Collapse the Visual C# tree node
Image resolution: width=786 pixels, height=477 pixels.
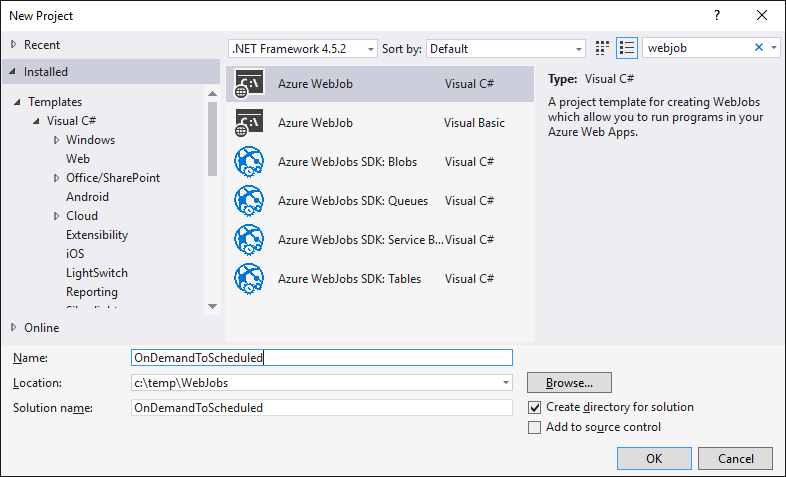37,121
